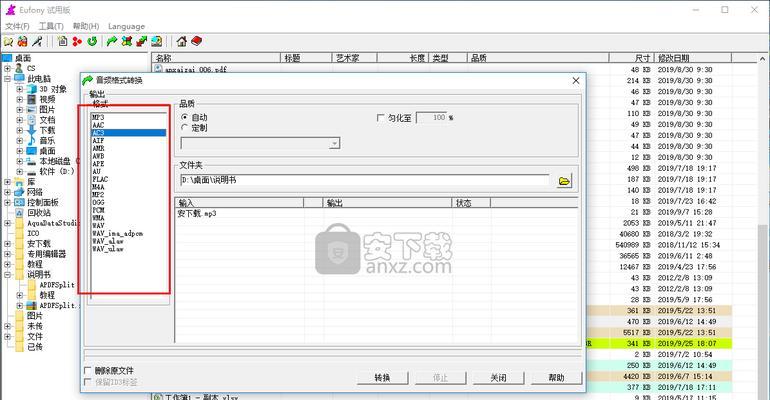Expand the 安下载 folder node
This screenshot has width=770, height=400.
[7, 243]
